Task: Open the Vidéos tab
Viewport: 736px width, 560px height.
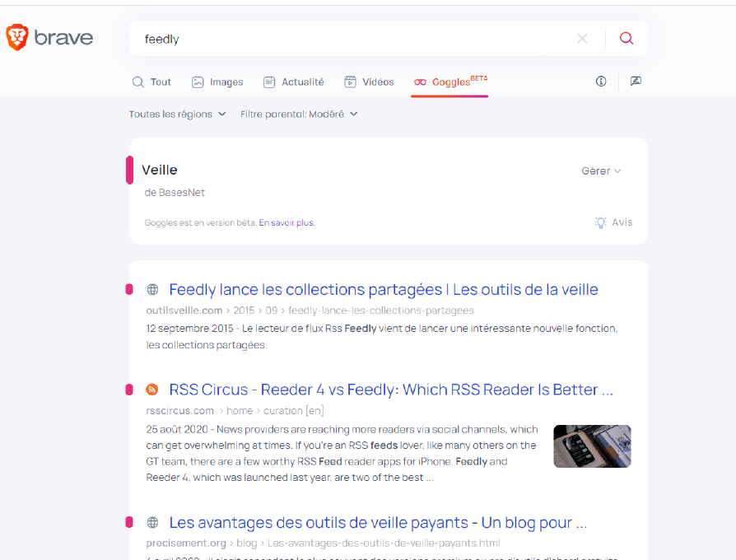Action: pos(369,82)
